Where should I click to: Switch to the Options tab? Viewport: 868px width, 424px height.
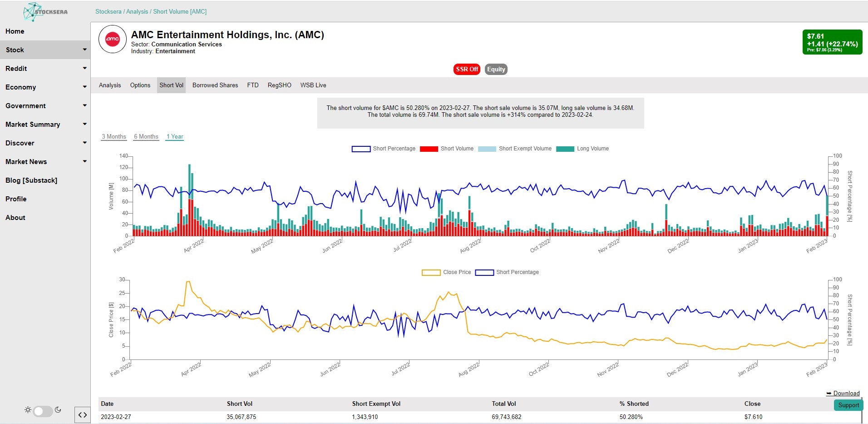(x=140, y=85)
